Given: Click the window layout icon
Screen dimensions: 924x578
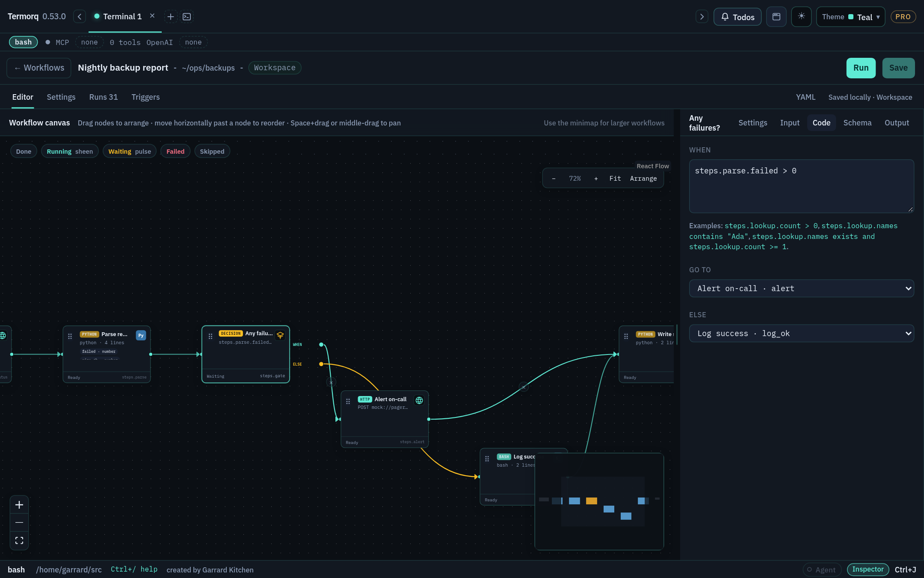Looking at the screenshot, I should click(x=776, y=17).
